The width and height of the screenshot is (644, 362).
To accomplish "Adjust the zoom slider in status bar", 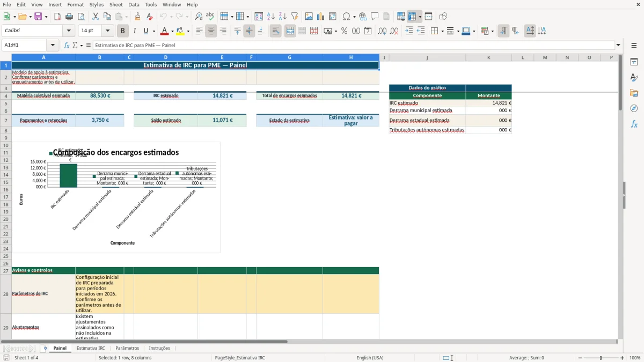I will pyautogui.click(x=601, y=358).
